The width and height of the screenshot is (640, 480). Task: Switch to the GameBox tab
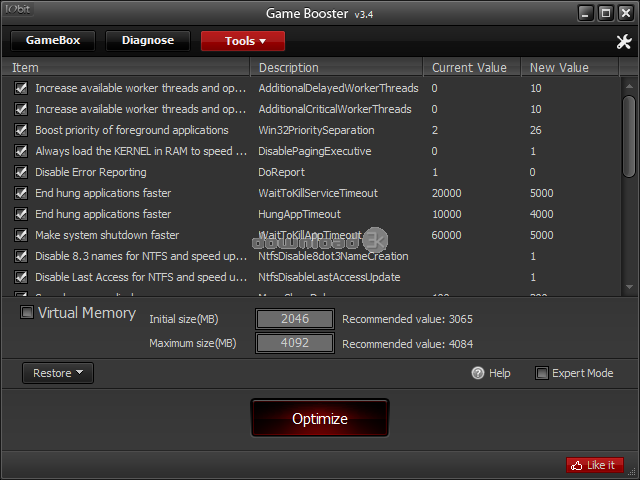tap(53, 40)
